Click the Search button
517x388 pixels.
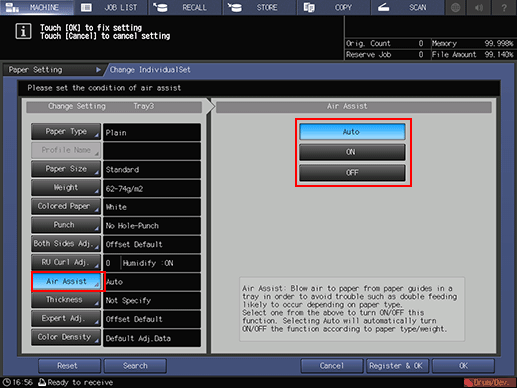[x=135, y=366]
